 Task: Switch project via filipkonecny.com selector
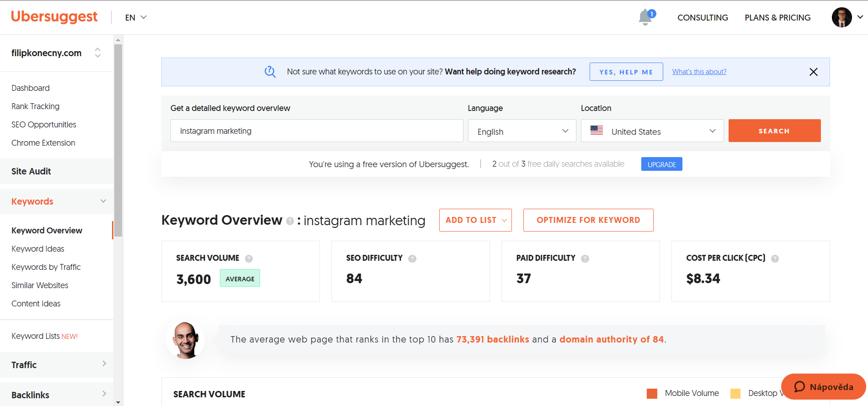(x=57, y=53)
